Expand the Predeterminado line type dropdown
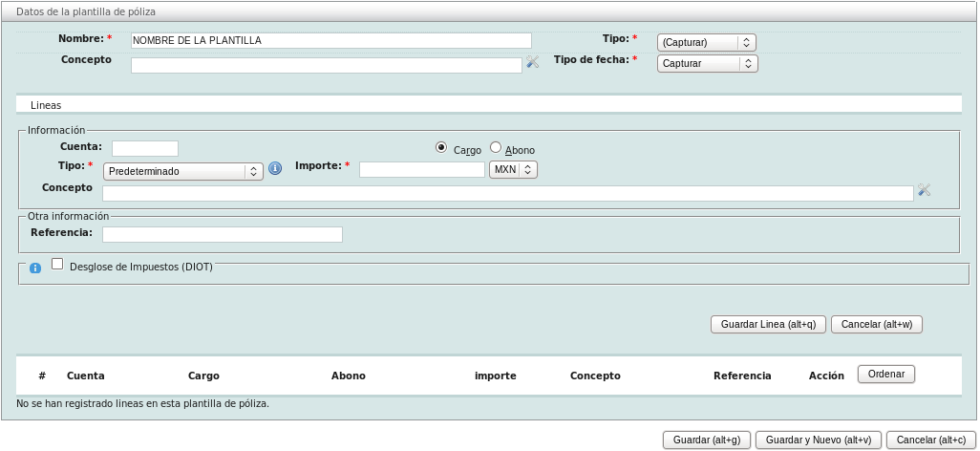Viewport: 980px width, 451px height. pos(182,172)
